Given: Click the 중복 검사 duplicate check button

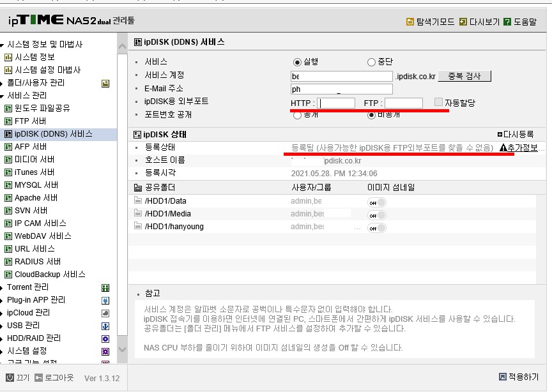Looking at the screenshot, I should [x=464, y=76].
